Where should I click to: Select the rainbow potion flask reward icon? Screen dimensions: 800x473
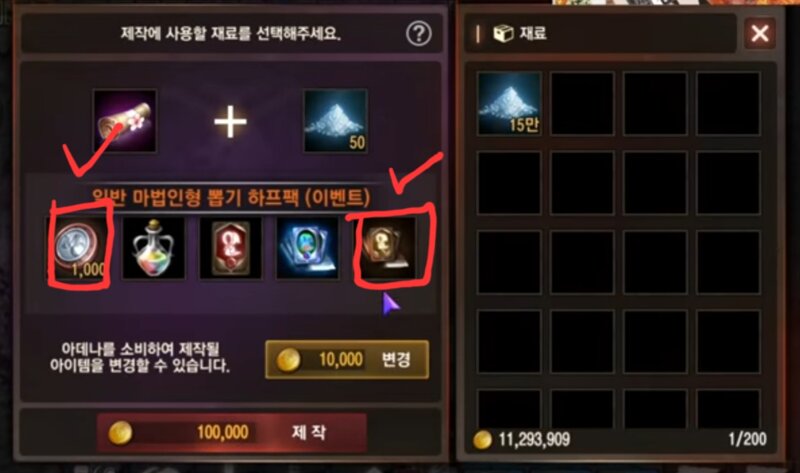pyautogui.click(x=154, y=248)
